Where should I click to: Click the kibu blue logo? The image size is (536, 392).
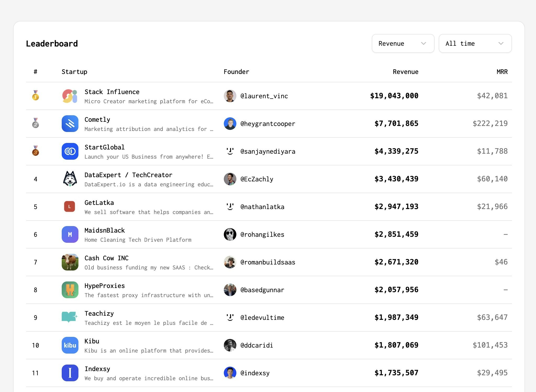pyautogui.click(x=70, y=345)
